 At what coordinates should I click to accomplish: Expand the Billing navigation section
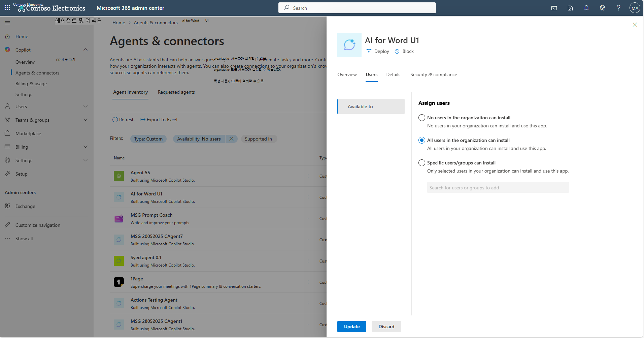click(86, 147)
